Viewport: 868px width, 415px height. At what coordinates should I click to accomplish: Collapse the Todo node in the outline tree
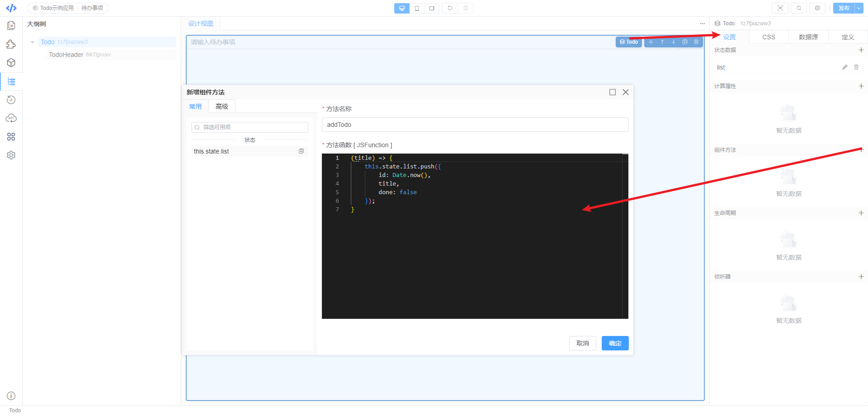pyautogui.click(x=33, y=42)
